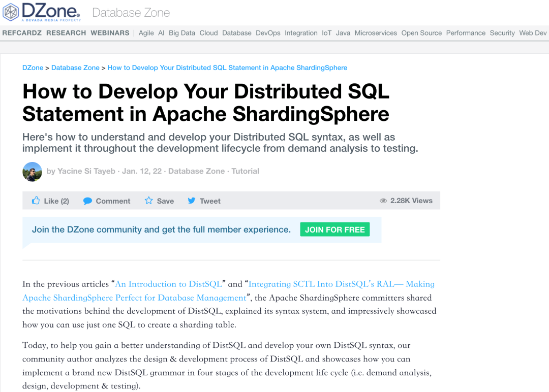Click the Tutorial tag in byline
549x392 pixels.
click(245, 171)
